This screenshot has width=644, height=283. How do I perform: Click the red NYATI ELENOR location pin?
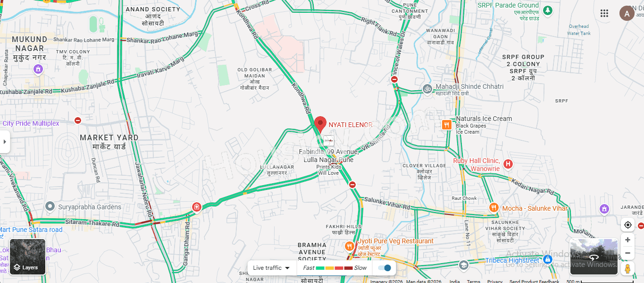click(320, 124)
